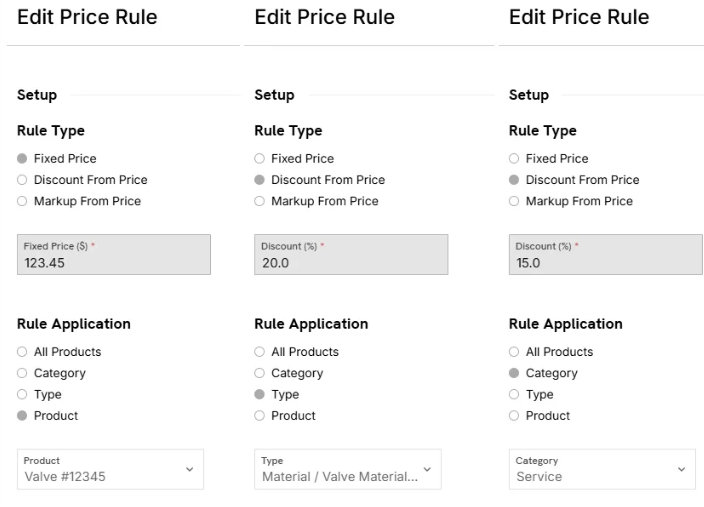Open the Category dropdown showing Service
The height and width of the screenshot is (507, 704).
tap(603, 469)
